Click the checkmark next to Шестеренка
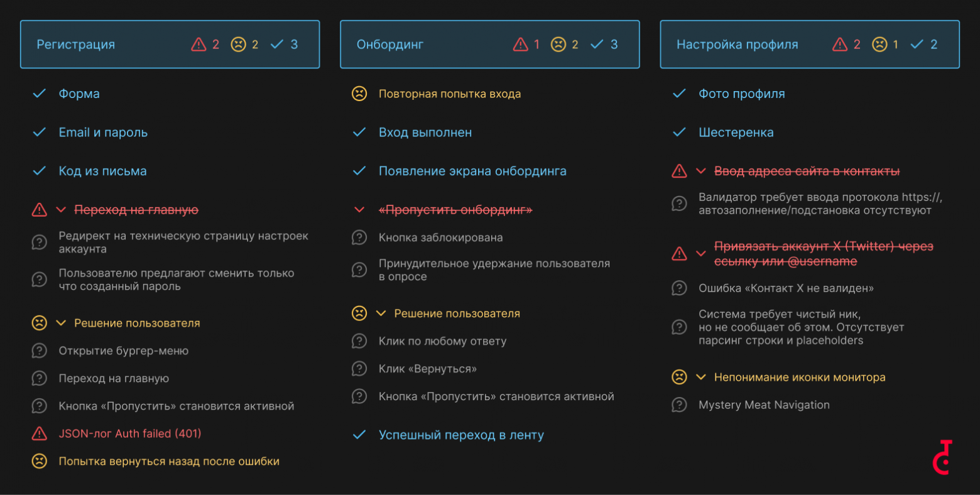The image size is (980, 495). pos(679,133)
